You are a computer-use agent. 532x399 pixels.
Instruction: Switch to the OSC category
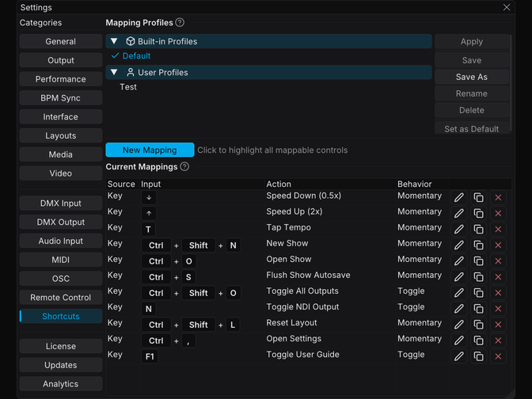(x=61, y=279)
